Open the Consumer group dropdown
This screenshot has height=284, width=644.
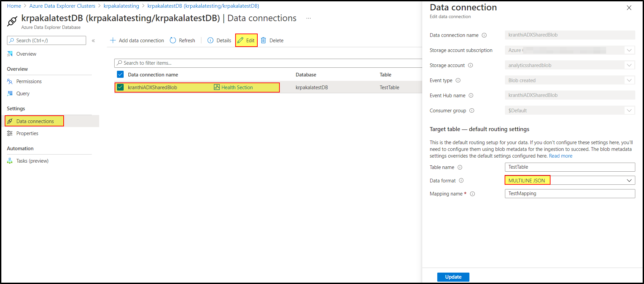tap(570, 111)
